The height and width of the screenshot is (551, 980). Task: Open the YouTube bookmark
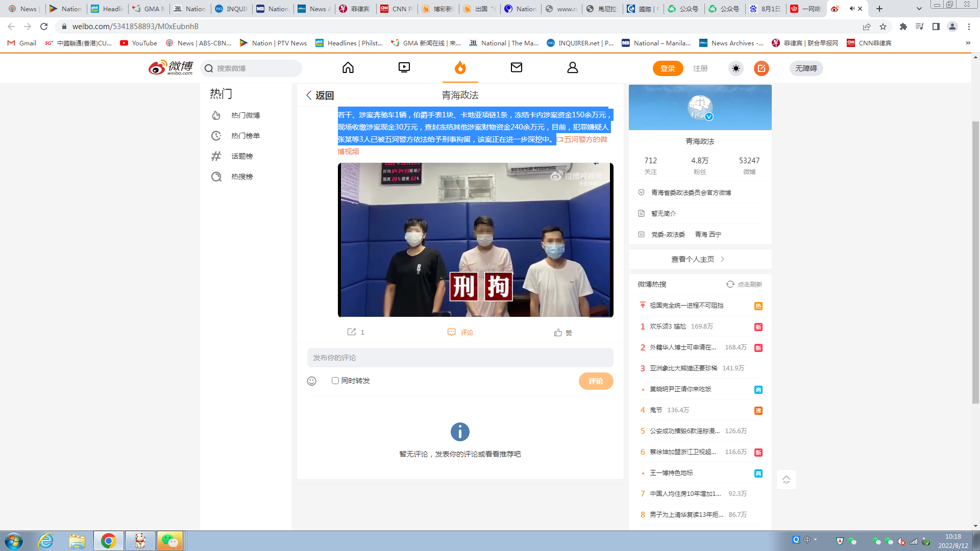click(139, 43)
